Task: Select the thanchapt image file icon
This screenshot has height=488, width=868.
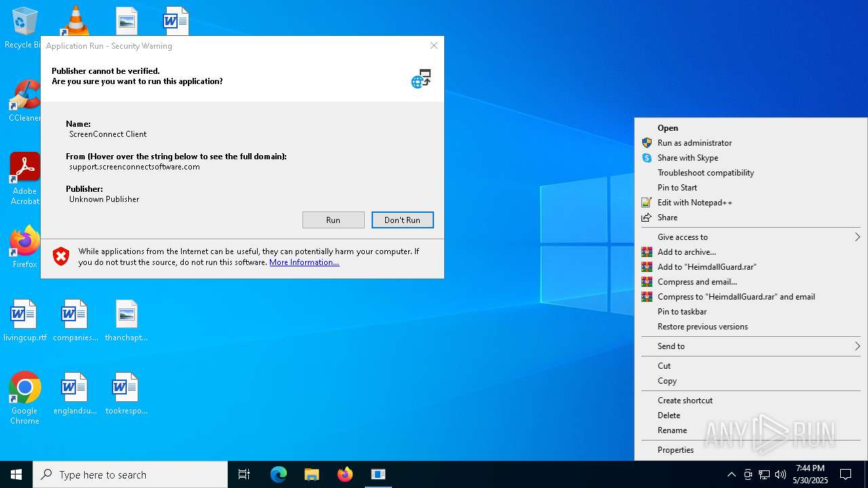Action: pos(126,320)
